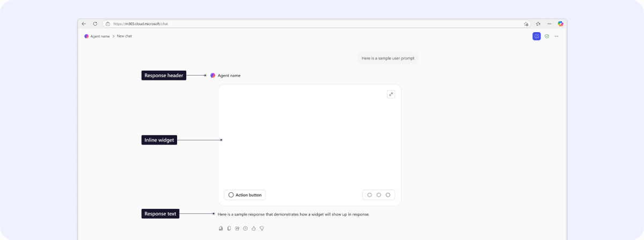The height and width of the screenshot is (240, 644).
Task: Share the response using share icon
Action: point(237,228)
